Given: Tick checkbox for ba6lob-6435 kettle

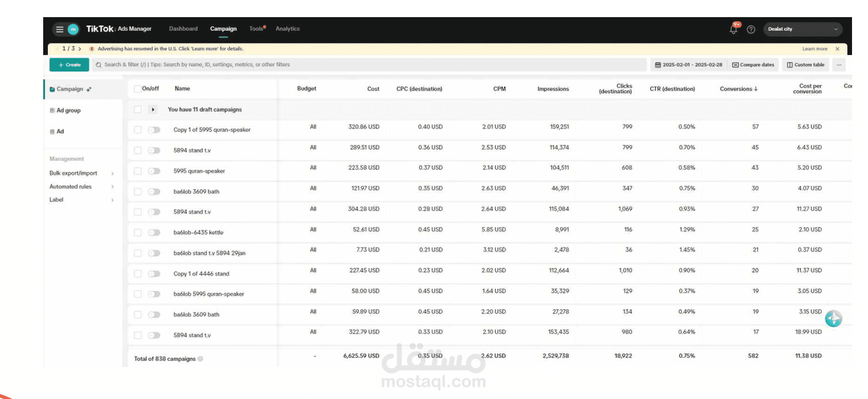Looking at the screenshot, I should pyautogui.click(x=138, y=233).
